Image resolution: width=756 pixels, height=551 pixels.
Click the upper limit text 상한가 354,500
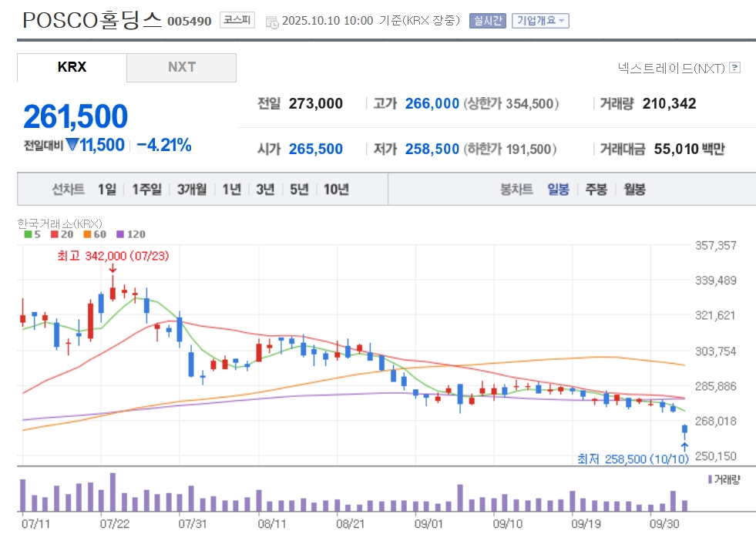pos(511,103)
